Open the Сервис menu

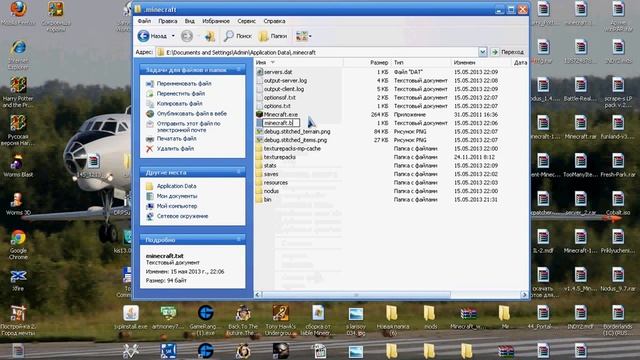246,21
